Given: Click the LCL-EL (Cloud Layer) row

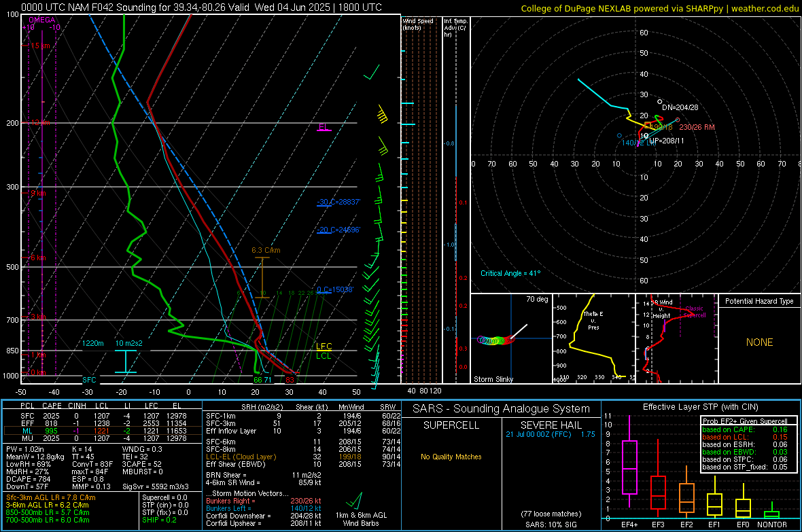Looking at the screenshot, I should [x=303, y=457].
